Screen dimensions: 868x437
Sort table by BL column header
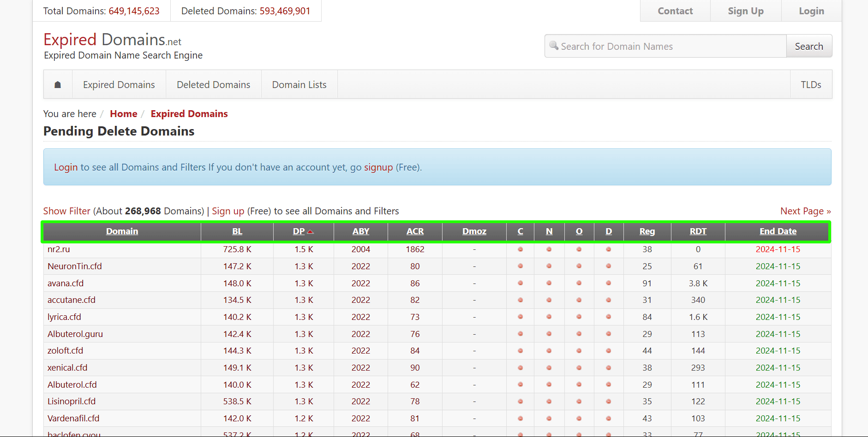click(237, 231)
